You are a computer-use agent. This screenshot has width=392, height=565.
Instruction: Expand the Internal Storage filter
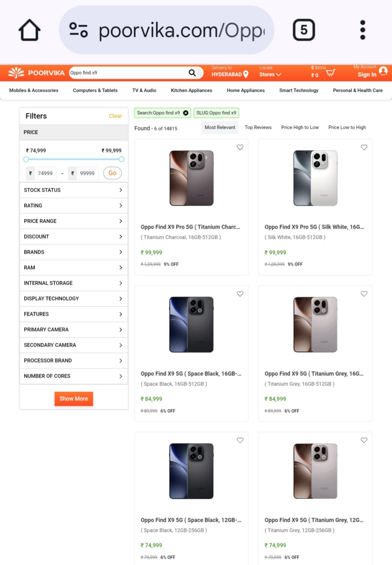coord(74,283)
